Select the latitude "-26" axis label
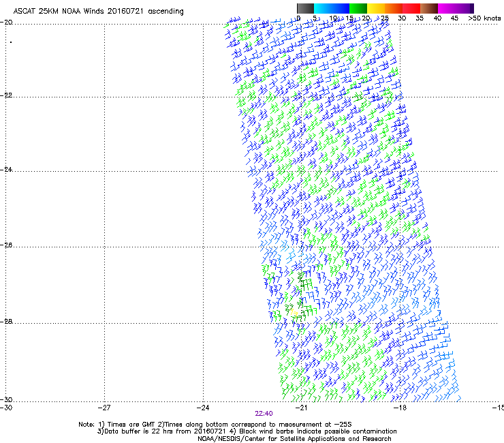 pos(6,245)
